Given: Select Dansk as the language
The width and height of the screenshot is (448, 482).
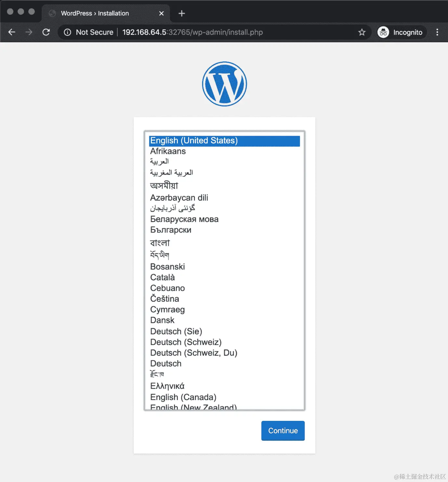Looking at the screenshot, I should 162,320.
